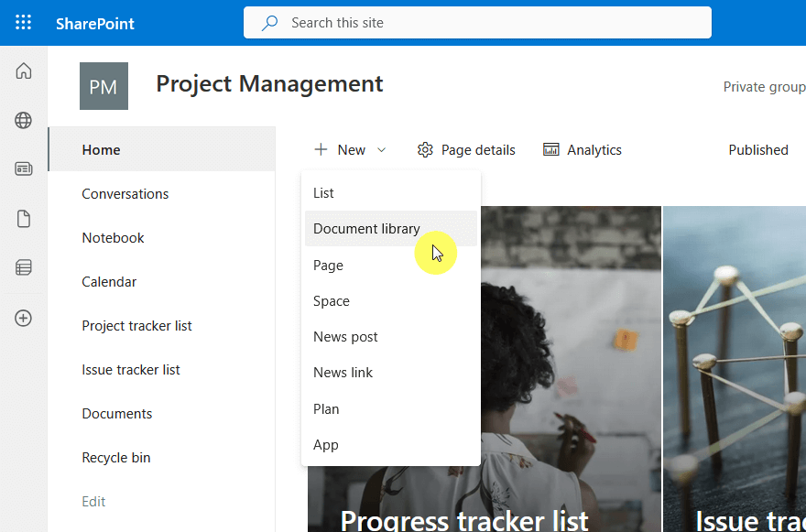Open My news icon in app bar
The width and height of the screenshot is (806, 532).
pos(23,168)
